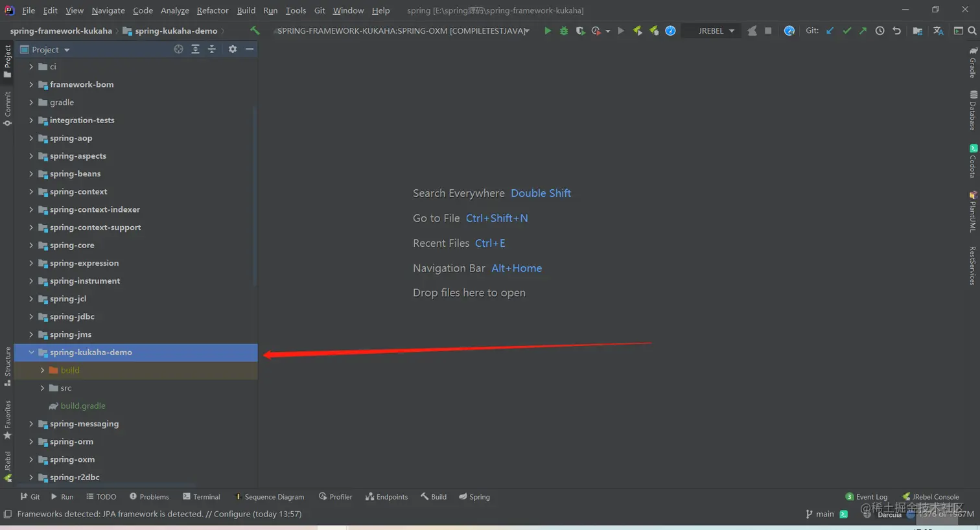Run with coverage from the toolbar
This screenshot has width=980, height=530.
580,30
